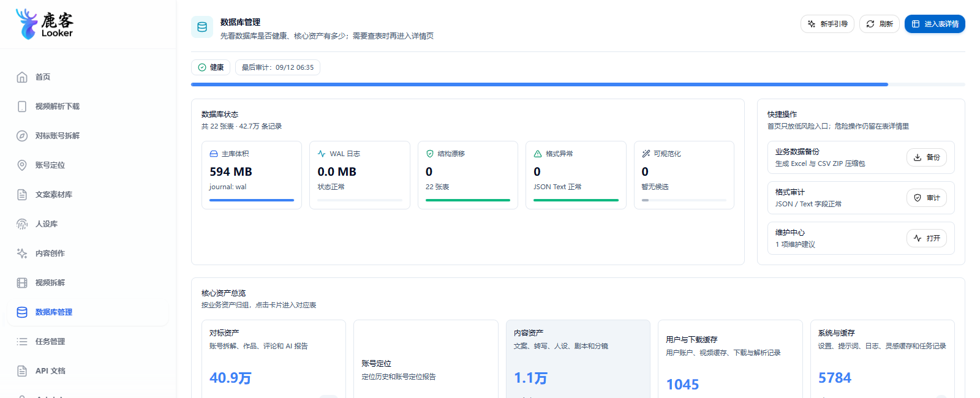Click the 5784 count
Screen dimensions: 980x398
click(835, 378)
